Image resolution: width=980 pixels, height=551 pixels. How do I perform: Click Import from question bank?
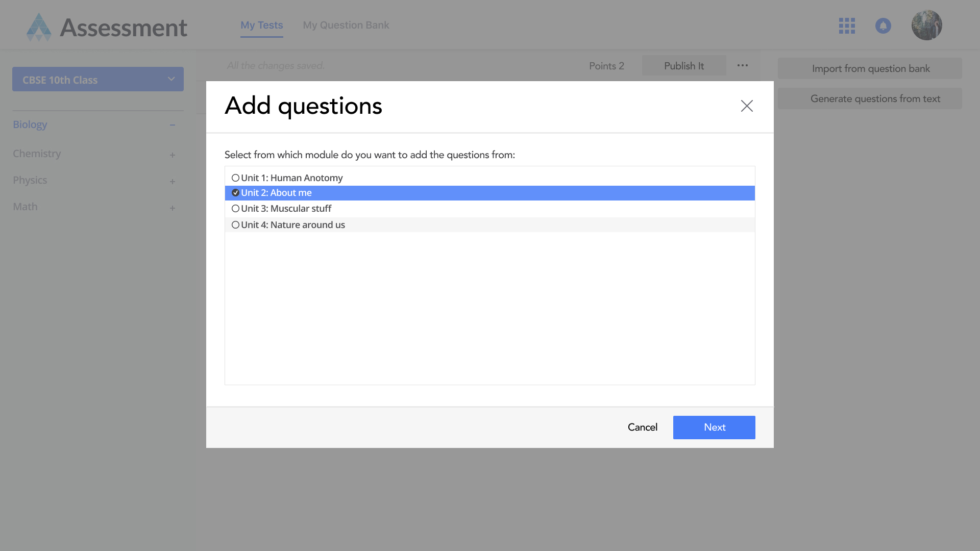[x=870, y=69]
